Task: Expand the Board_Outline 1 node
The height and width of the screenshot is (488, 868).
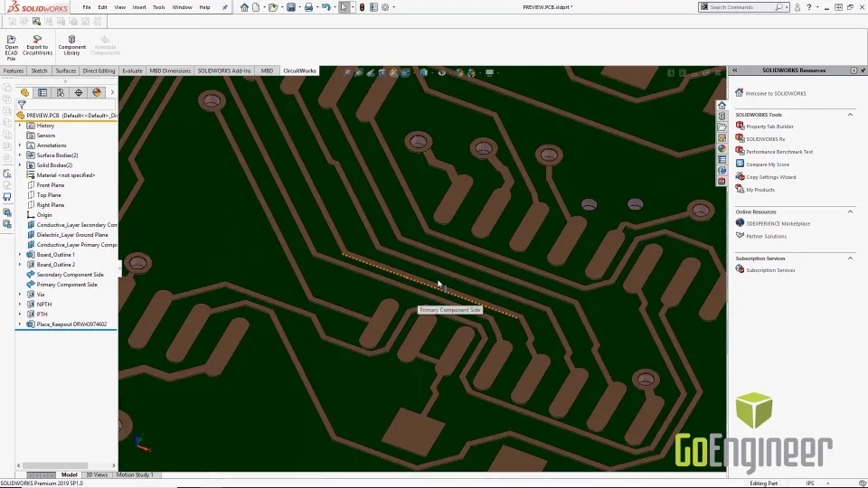Action: (20, 255)
